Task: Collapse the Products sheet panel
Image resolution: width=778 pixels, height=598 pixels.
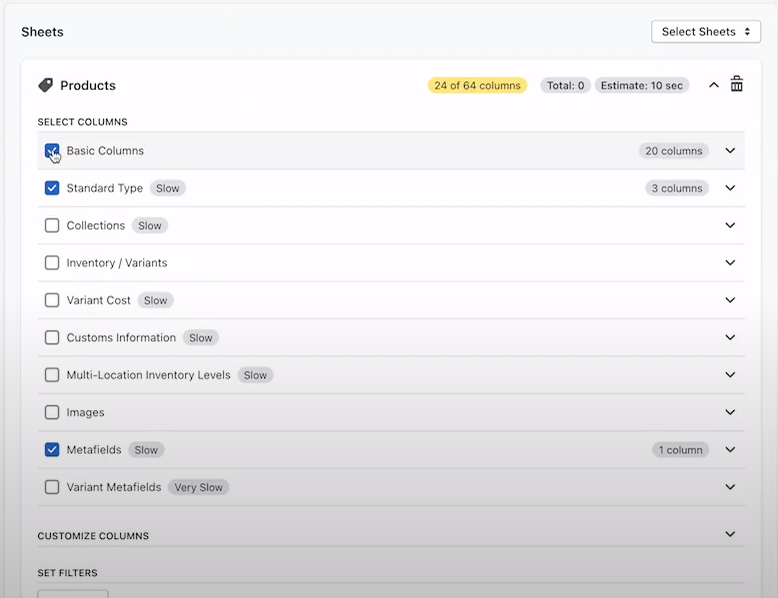Action: tap(713, 85)
